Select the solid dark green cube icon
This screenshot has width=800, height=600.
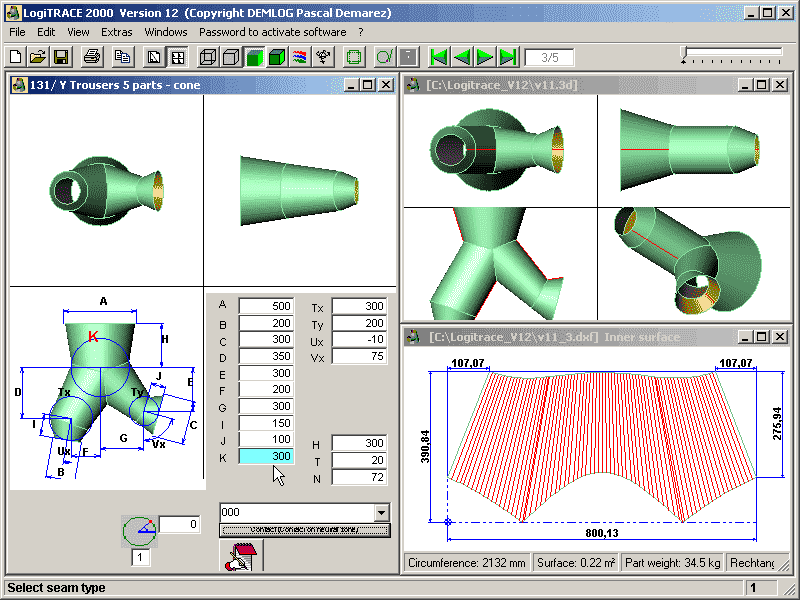[277, 57]
